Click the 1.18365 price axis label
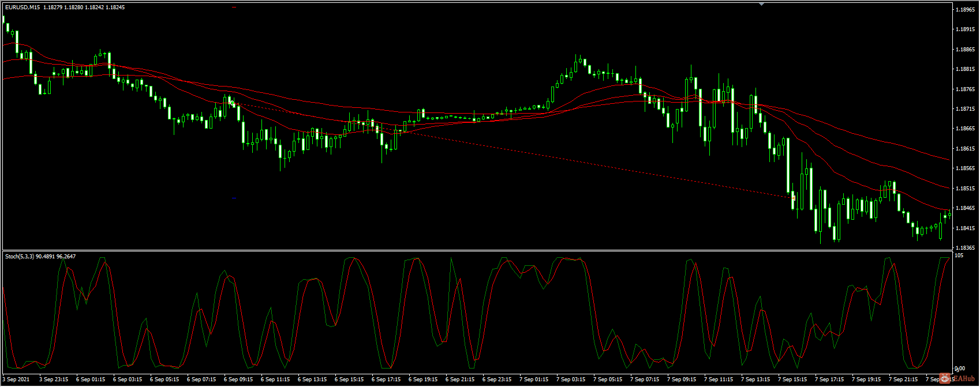The image size is (980, 387). click(x=966, y=248)
